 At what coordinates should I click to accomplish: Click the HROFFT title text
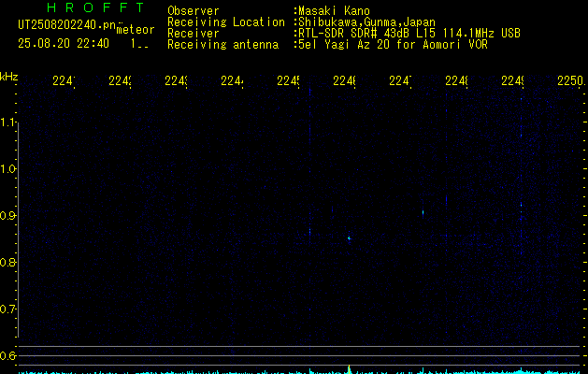coord(95,7)
